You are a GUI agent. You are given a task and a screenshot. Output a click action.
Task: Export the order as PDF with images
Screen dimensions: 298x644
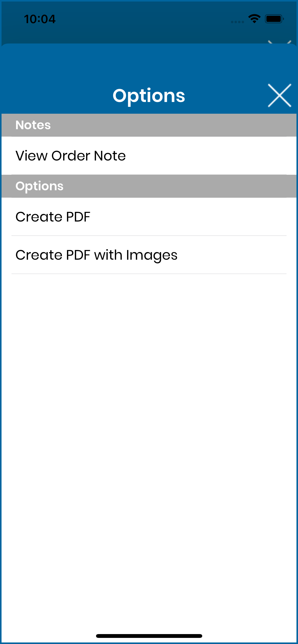tap(149, 255)
